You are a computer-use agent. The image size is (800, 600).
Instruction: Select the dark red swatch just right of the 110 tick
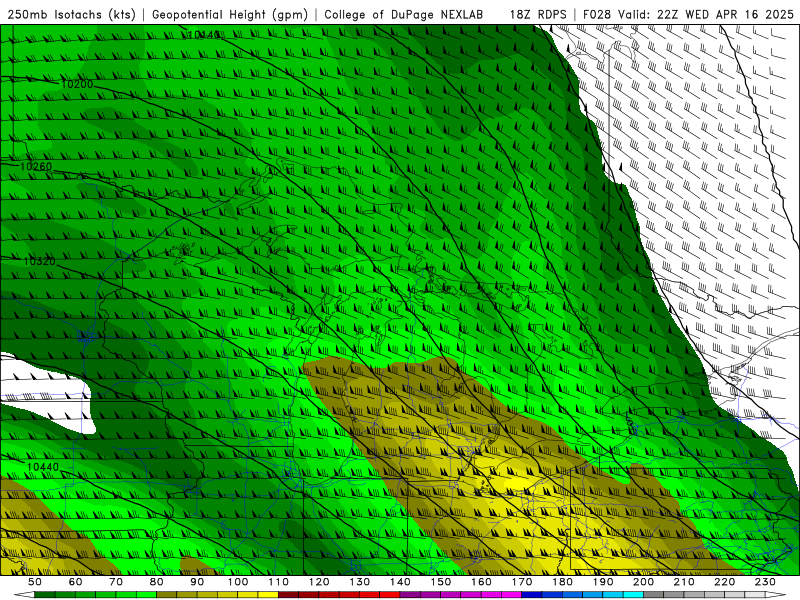[288, 595]
